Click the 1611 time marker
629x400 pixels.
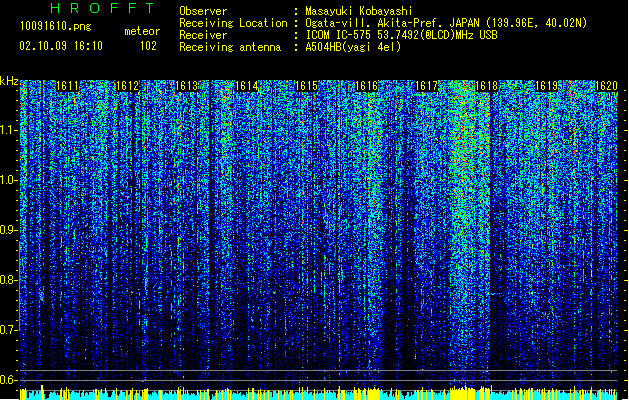[67, 86]
